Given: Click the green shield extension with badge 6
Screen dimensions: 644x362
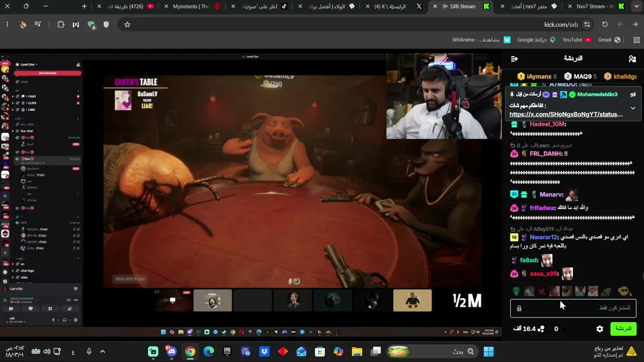Looking at the screenshot, I should 91,24.
